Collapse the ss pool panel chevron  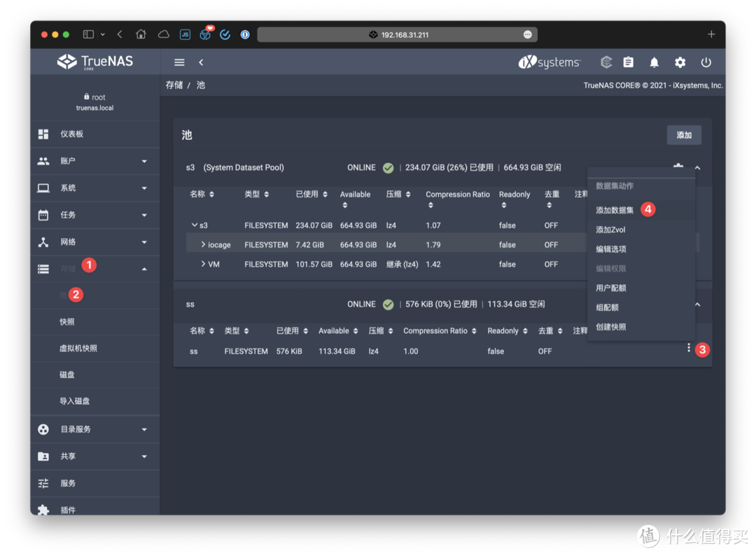coord(698,304)
